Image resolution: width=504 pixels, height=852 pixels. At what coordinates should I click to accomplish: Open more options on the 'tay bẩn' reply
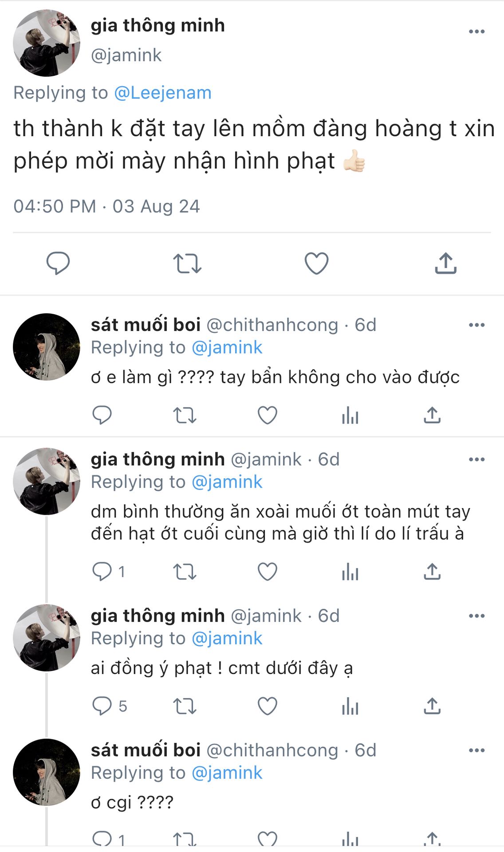(476, 325)
